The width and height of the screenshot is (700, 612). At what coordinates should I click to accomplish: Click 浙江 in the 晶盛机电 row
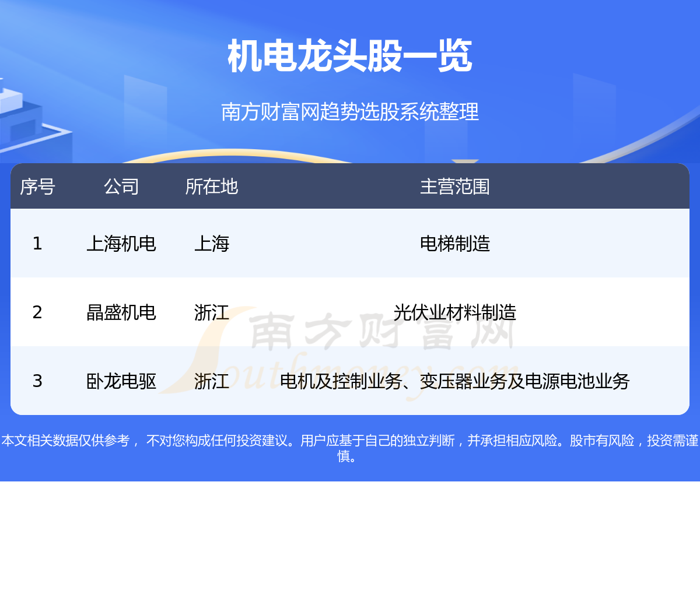pos(212,312)
